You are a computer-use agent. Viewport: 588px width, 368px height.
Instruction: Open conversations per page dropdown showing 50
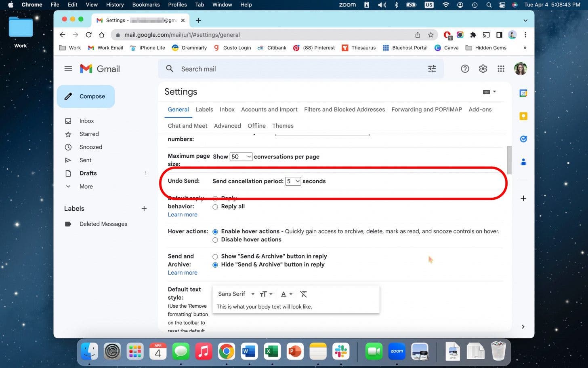pos(241,157)
